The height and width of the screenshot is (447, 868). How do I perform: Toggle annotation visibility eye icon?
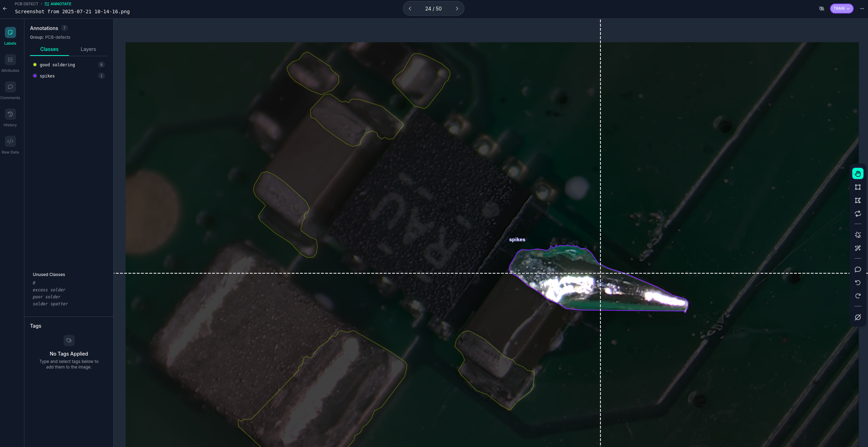click(822, 9)
